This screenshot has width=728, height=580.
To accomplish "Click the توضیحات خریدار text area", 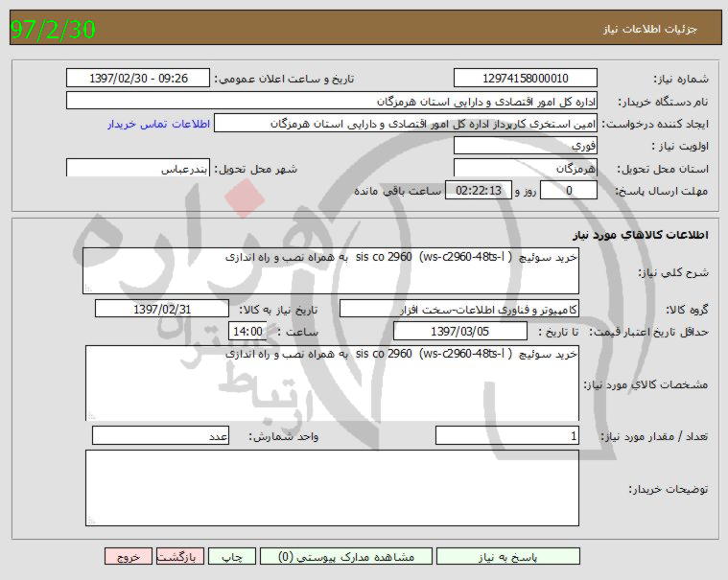I will (x=333, y=488).
